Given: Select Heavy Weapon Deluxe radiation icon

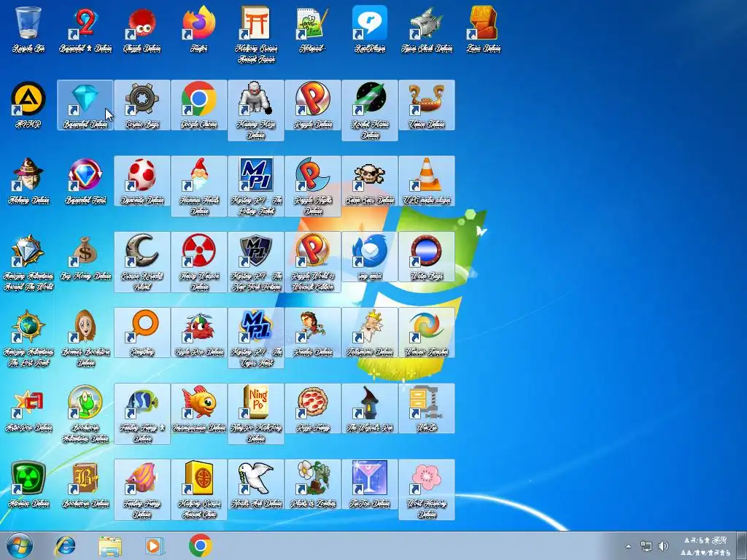Looking at the screenshot, I should [x=198, y=262].
